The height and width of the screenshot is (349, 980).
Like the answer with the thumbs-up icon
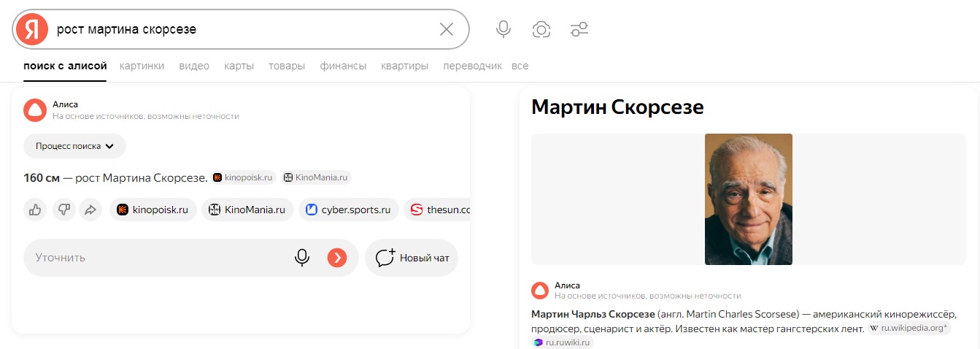click(35, 210)
